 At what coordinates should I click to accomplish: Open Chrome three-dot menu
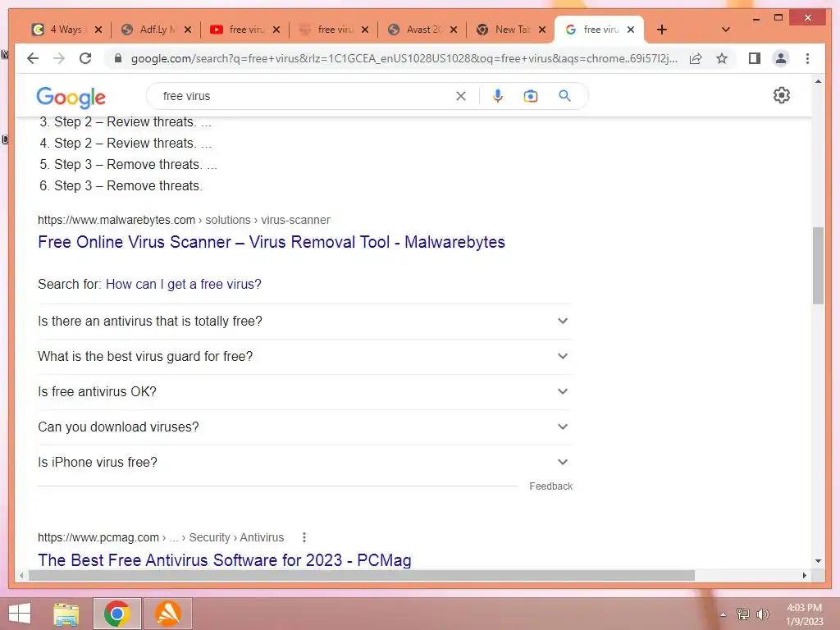click(x=807, y=58)
